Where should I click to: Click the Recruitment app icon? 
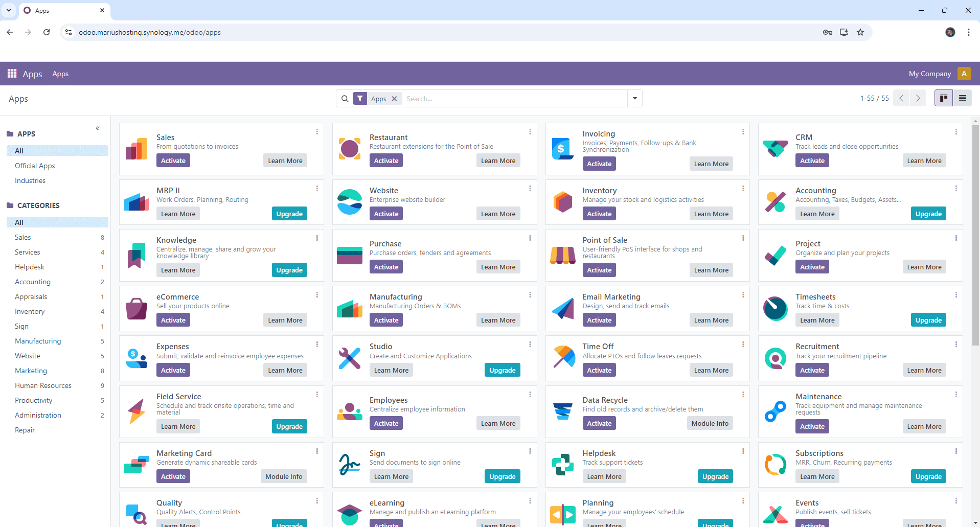(776, 358)
